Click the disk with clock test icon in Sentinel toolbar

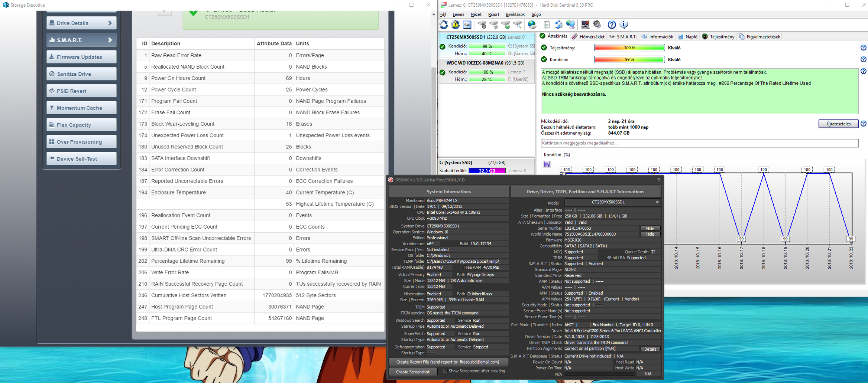click(x=494, y=25)
